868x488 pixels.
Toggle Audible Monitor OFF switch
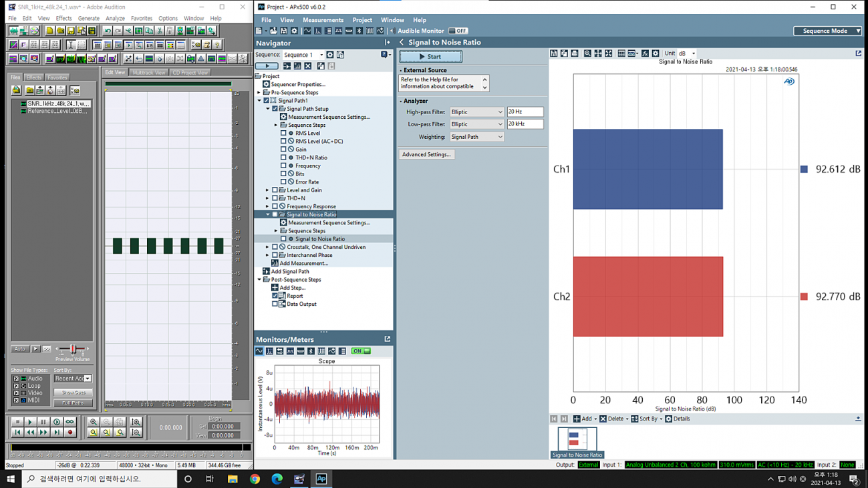tap(458, 31)
